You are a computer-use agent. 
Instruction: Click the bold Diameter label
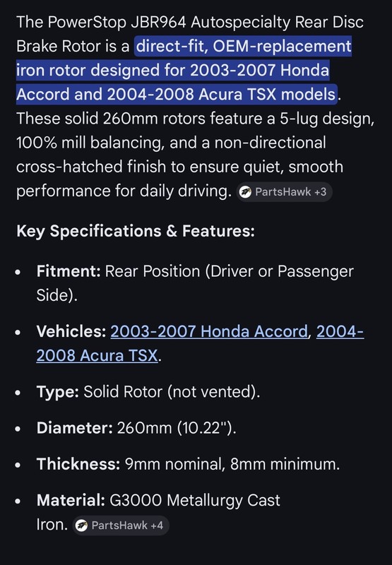point(75,428)
